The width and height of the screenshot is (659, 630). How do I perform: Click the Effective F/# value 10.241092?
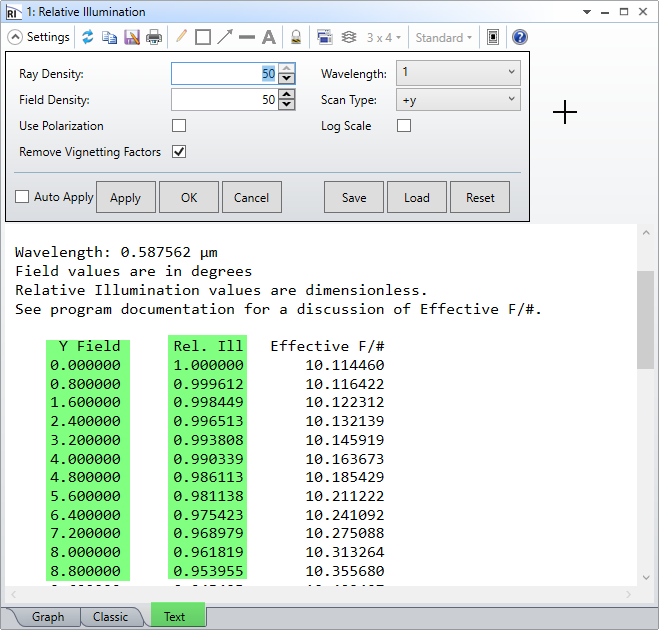pos(345,515)
